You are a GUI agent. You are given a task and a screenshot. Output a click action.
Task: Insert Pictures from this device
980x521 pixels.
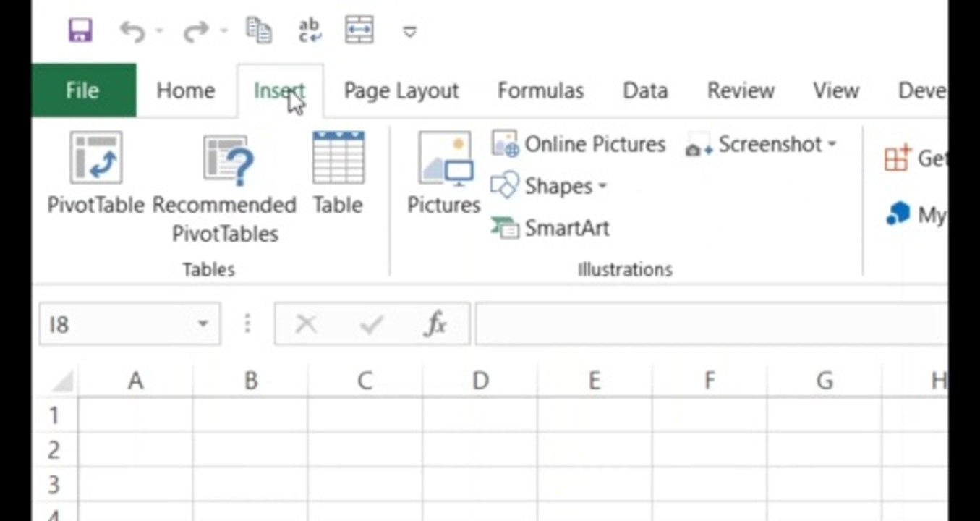[x=444, y=174]
